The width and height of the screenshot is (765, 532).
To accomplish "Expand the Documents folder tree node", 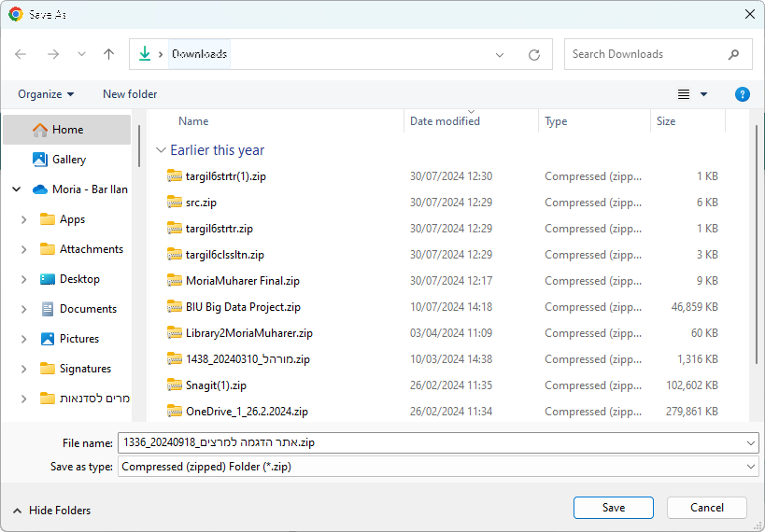I will click(23, 309).
